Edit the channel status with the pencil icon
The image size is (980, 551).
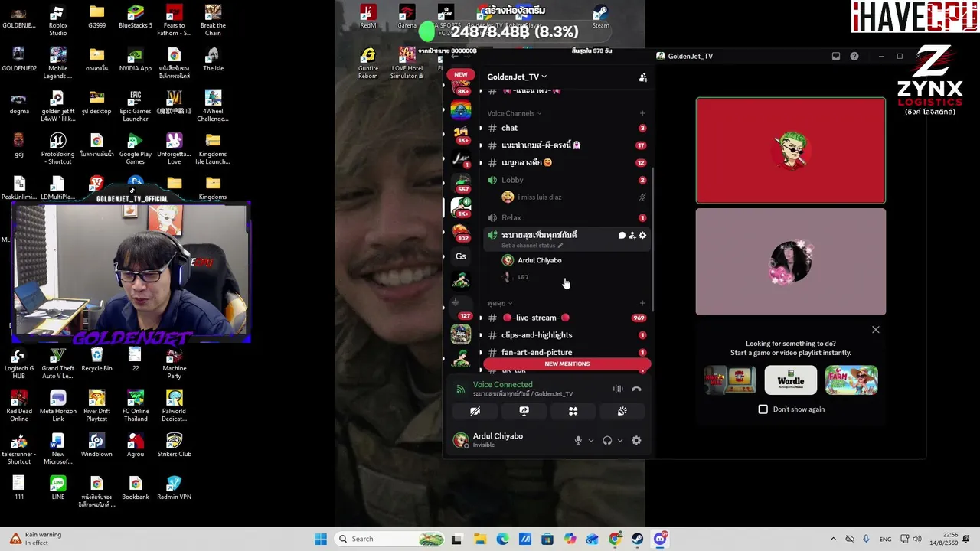click(x=560, y=246)
